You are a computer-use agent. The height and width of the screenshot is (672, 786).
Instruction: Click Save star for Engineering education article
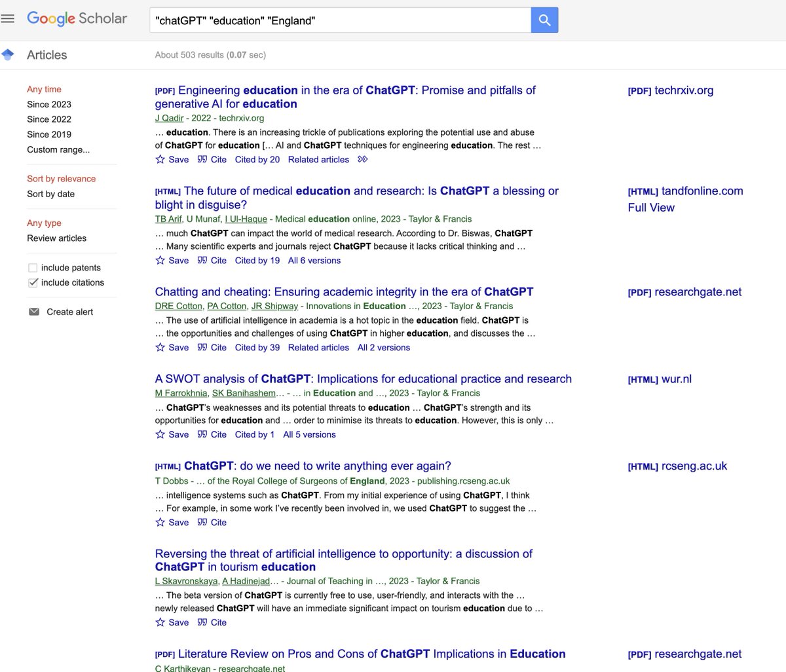tap(160, 159)
